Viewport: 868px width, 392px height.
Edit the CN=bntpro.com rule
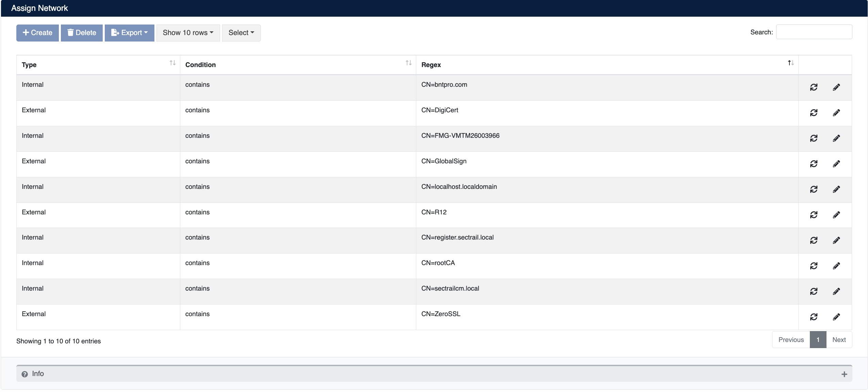[836, 87]
